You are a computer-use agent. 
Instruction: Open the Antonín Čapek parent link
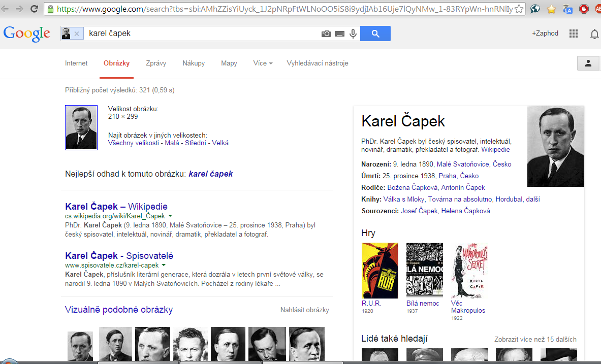[x=463, y=187]
